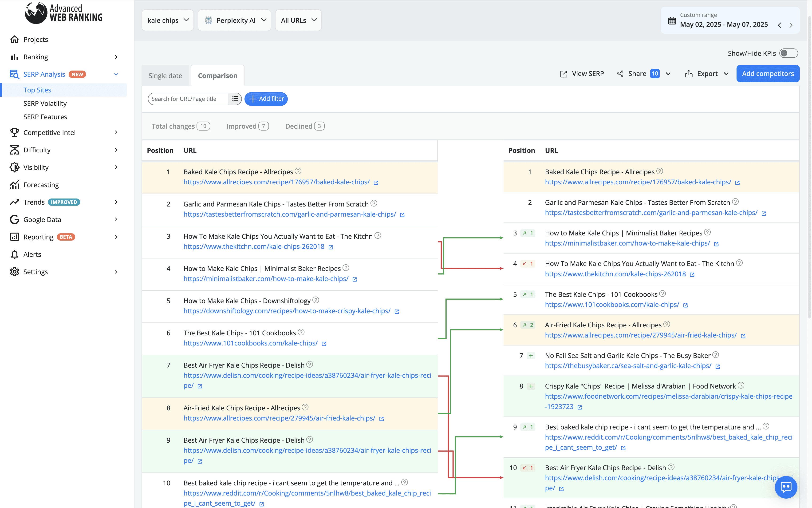Click the Competitive Intel trophy icon

(x=14, y=132)
